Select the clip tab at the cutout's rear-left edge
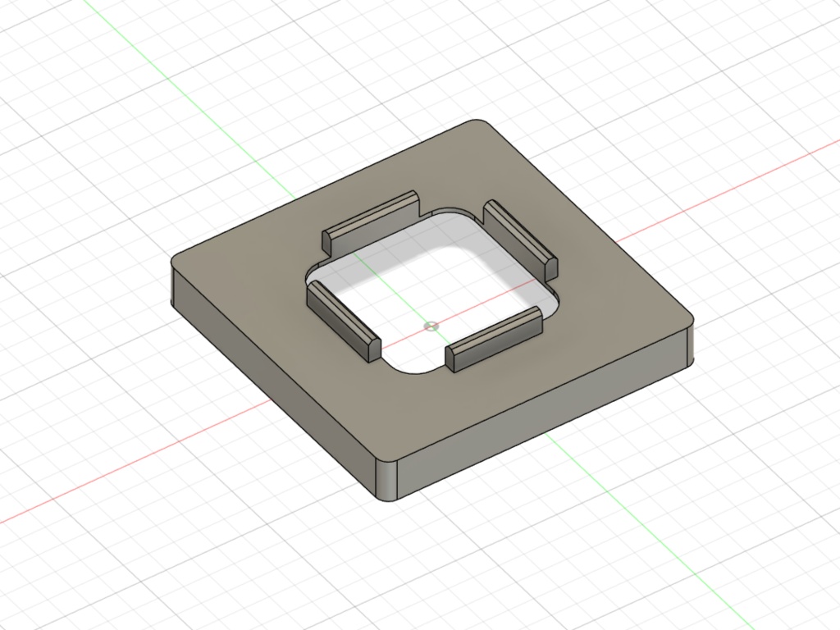This screenshot has height=630, width=840. pos(371,221)
